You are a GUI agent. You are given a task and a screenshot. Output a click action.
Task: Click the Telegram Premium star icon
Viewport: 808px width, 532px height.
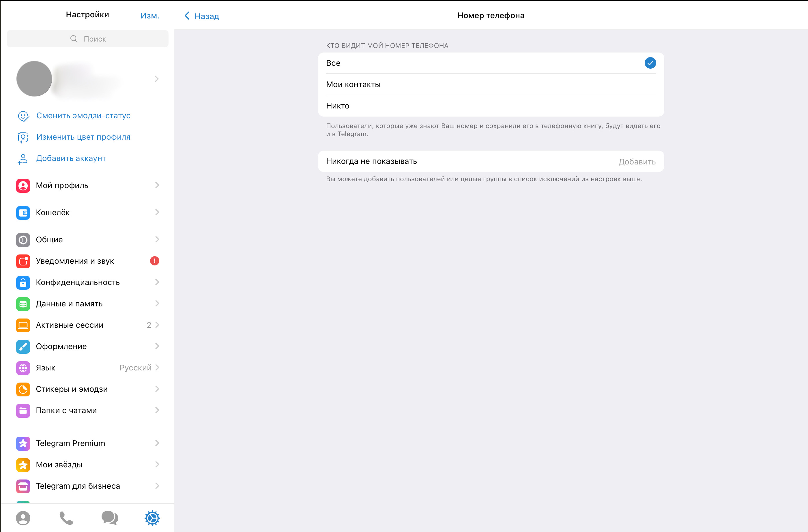23,443
